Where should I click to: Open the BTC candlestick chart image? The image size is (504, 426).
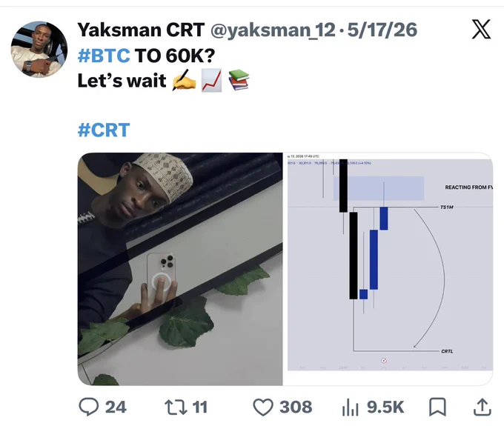[x=388, y=269]
